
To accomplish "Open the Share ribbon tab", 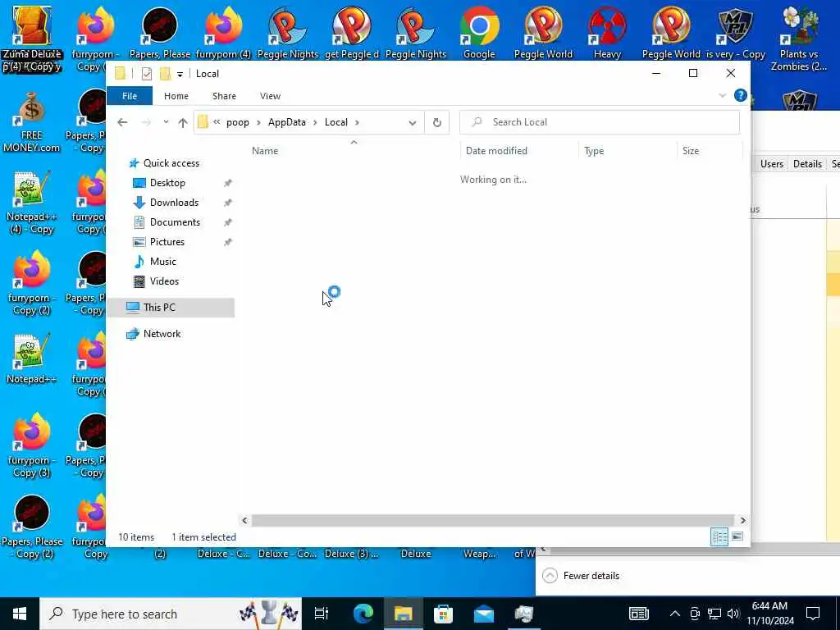I will pos(224,96).
